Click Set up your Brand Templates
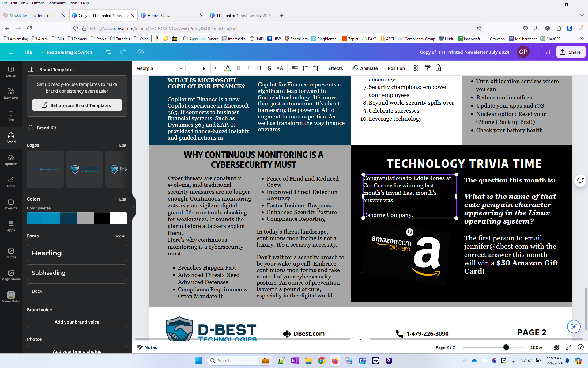Screen dimensions: 588x368 [x=77, y=105]
